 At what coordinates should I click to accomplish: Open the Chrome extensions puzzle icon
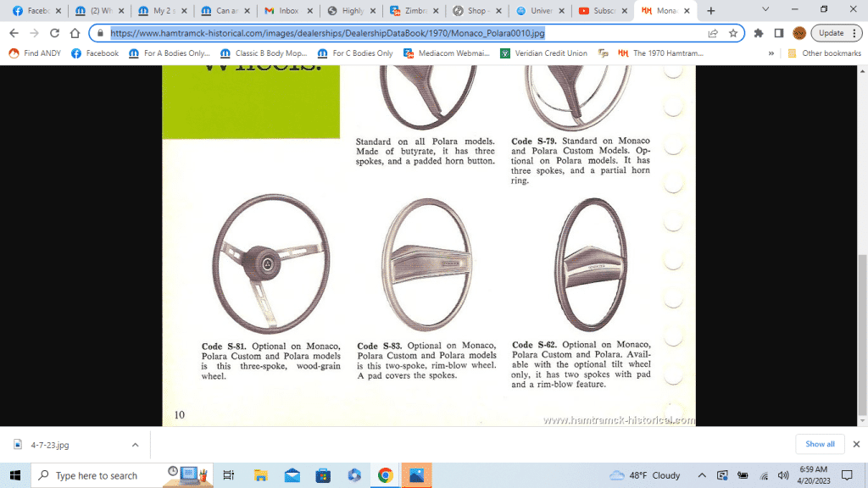[x=759, y=33]
